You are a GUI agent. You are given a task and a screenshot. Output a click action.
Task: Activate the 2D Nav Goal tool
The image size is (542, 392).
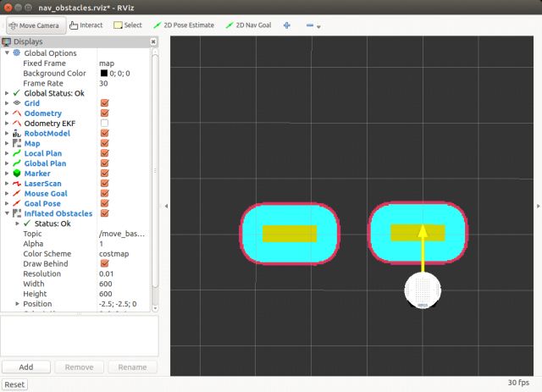(248, 25)
